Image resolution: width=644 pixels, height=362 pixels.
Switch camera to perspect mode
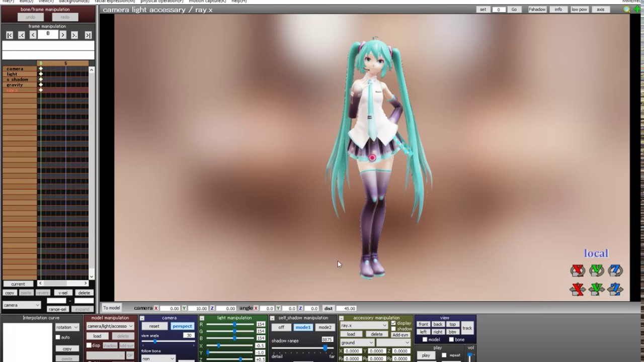[x=182, y=326]
